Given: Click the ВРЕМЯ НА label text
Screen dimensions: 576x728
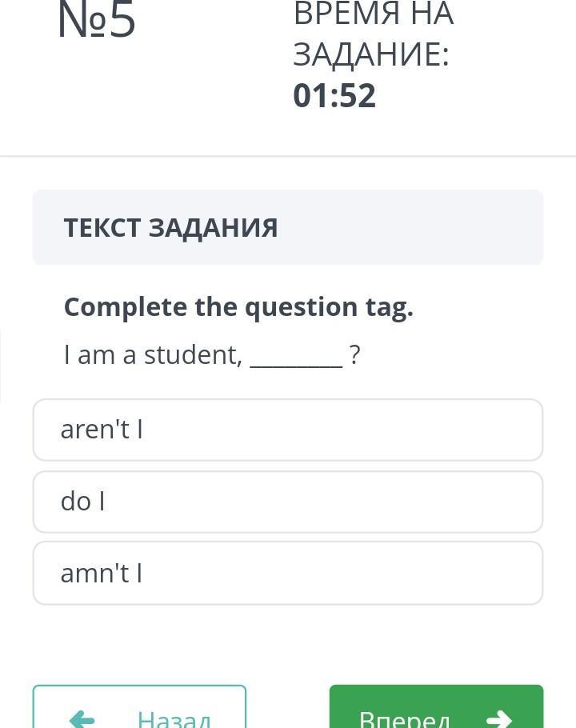Looking at the screenshot, I should (x=373, y=14).
